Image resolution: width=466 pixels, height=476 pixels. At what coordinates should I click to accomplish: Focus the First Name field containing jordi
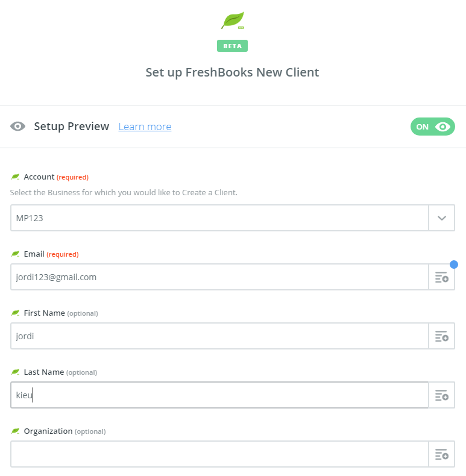click(219, 336)
